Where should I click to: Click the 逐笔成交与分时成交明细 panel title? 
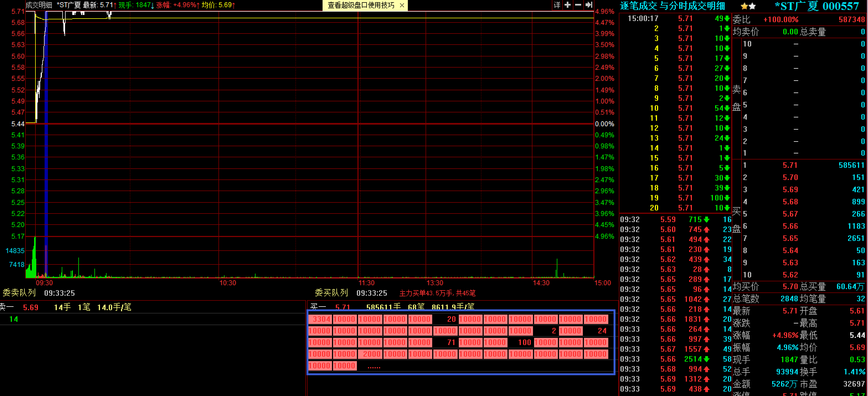pos(672,6)
